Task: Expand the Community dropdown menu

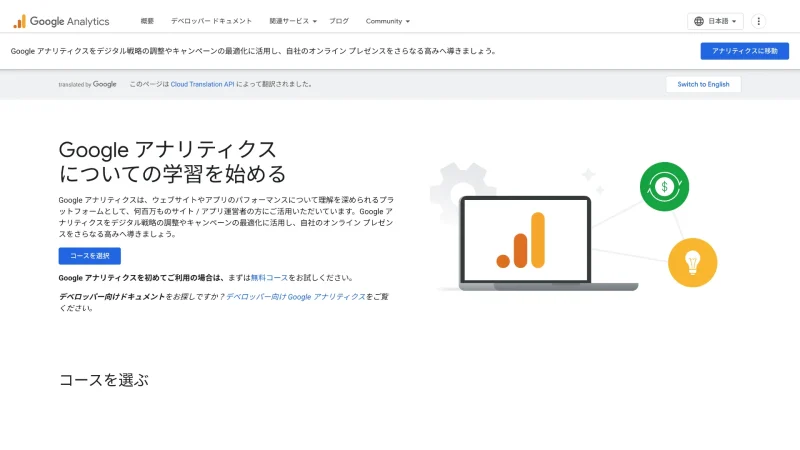Action: click(387, 21)
